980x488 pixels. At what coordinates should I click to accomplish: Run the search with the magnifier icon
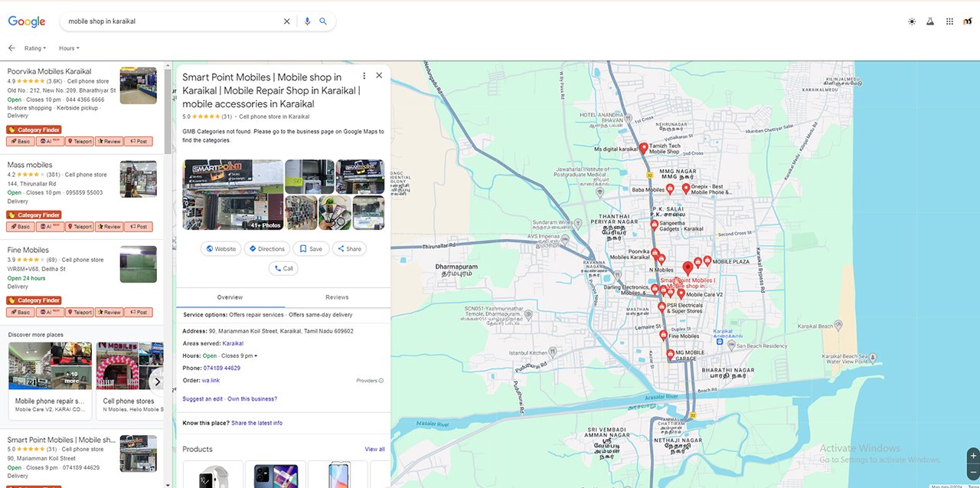(323, 21)
